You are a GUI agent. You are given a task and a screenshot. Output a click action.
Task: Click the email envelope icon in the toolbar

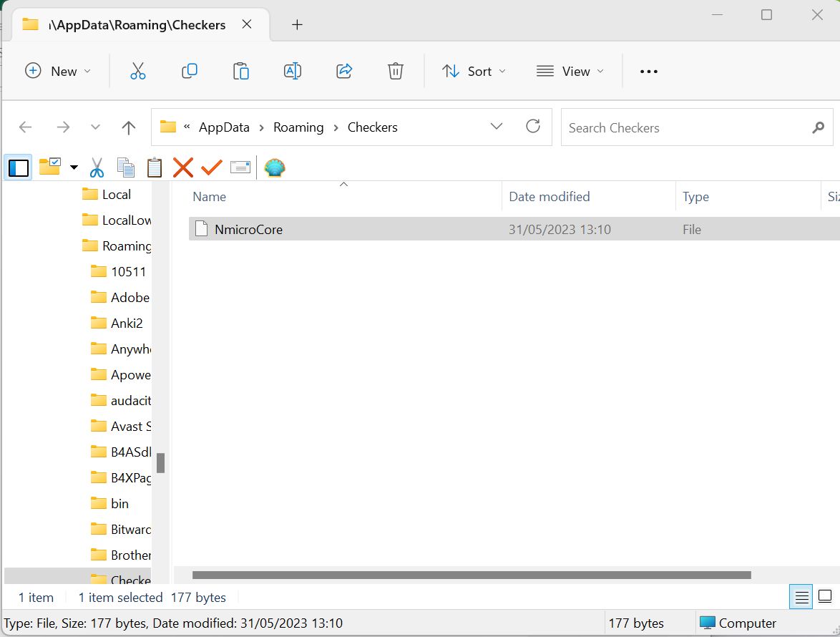pos(240,167)
